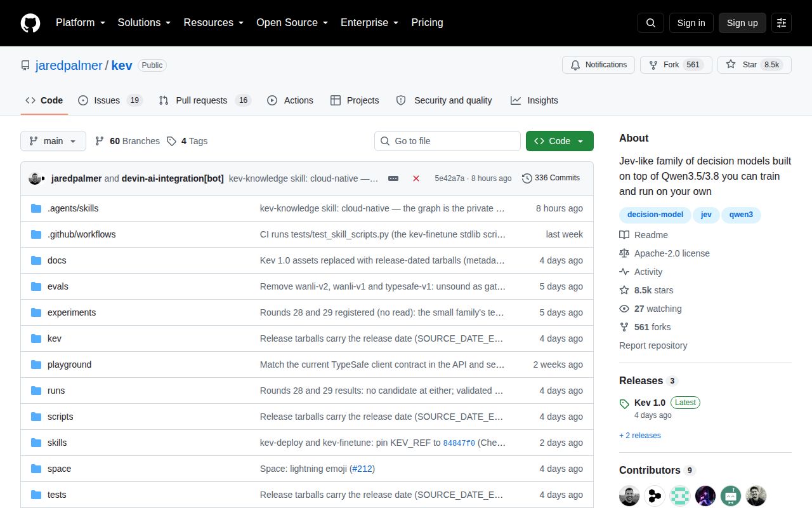Open the 4 Tags link
812x508 pixels.
pos(187,141)
